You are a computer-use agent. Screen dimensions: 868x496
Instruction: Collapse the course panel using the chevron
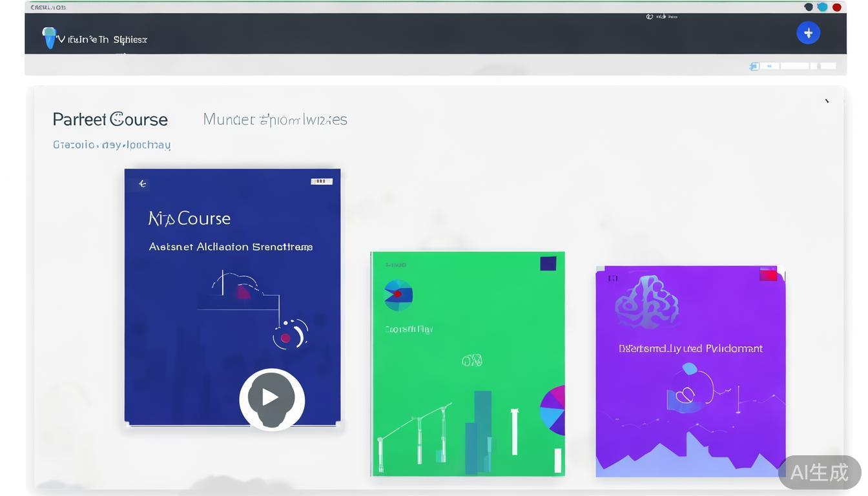tap(827, 101)
